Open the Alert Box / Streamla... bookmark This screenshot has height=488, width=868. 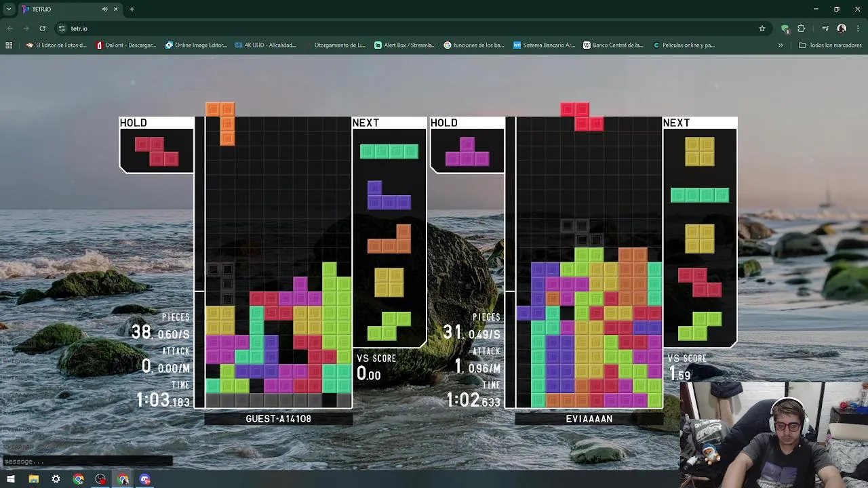pos(405,45)
